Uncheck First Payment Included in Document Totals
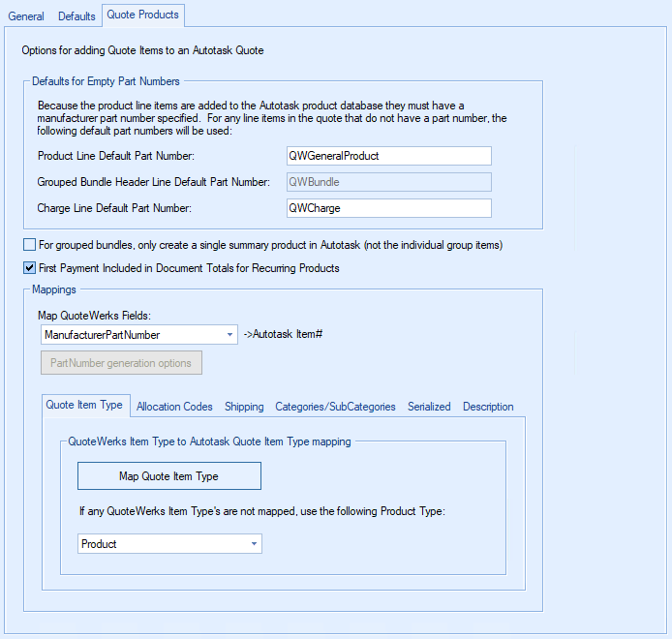The image size is (672, 639). click(29, 267)
